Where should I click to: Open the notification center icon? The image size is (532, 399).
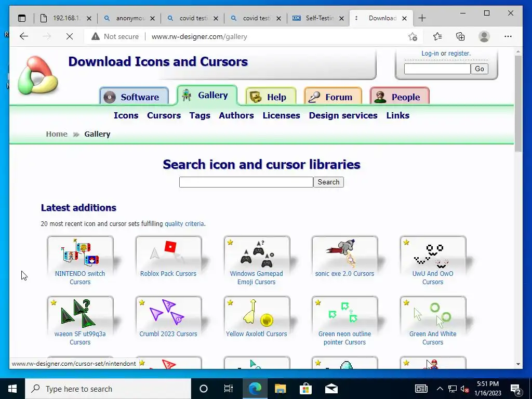pyautogui.click(x=516, y=389)
